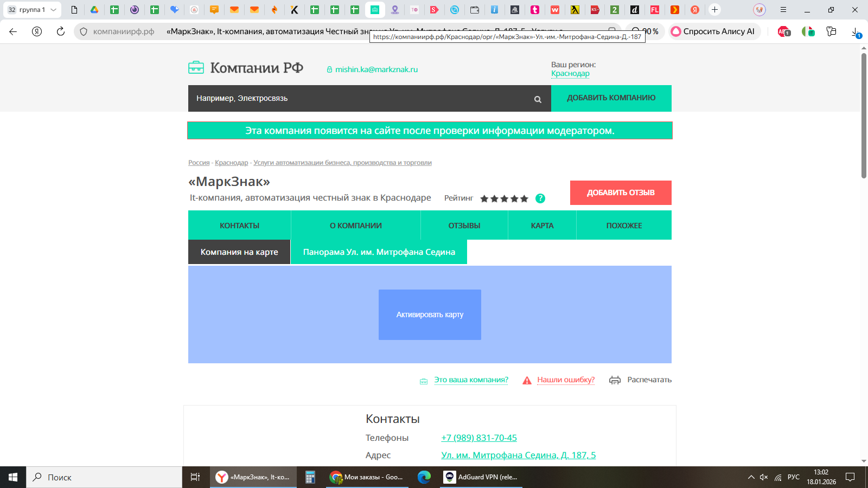
Task: Click the Распечатать print link
Action: click(x=649, y=380)
